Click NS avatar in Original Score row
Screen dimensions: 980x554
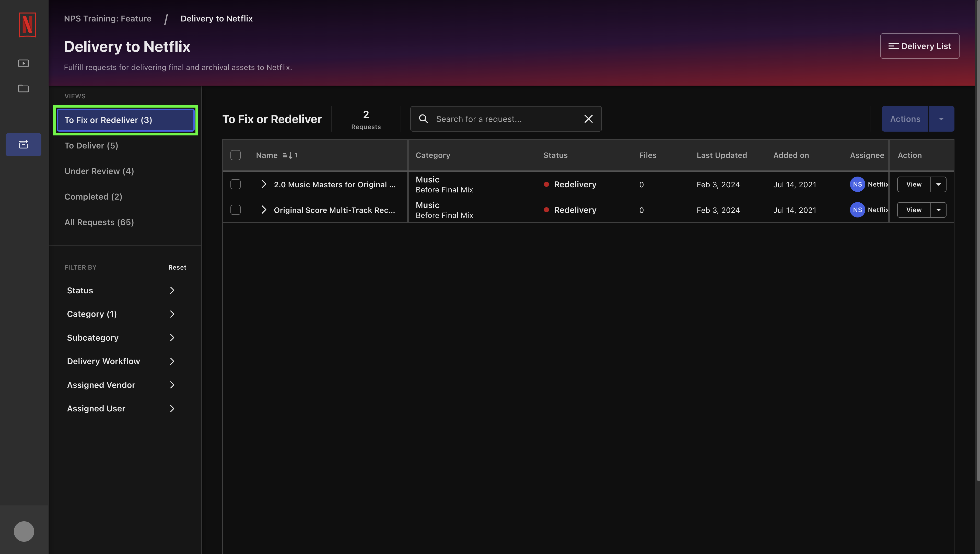[x=857, y=210]
